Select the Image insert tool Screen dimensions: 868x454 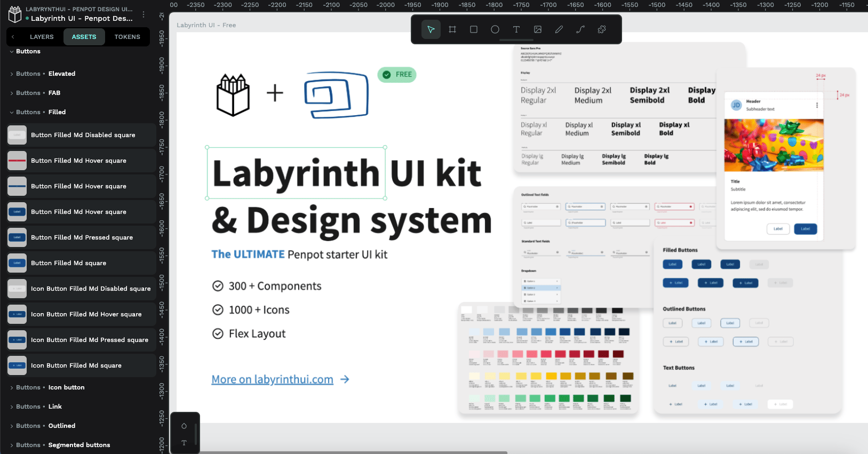(538, 29)
